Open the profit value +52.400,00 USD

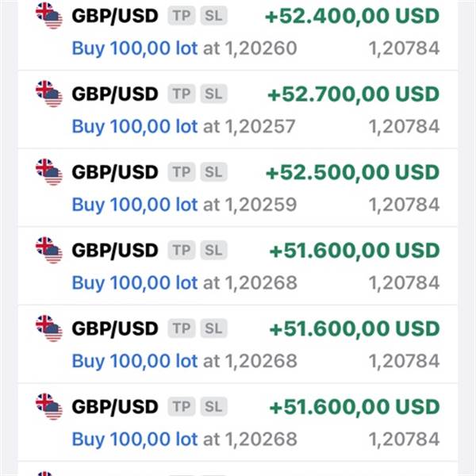click(352, 16)
